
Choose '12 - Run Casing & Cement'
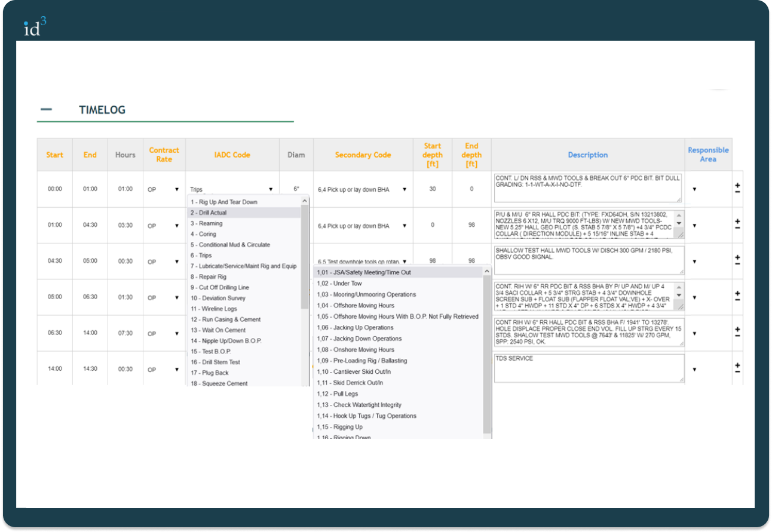click(x=244, y=319)
